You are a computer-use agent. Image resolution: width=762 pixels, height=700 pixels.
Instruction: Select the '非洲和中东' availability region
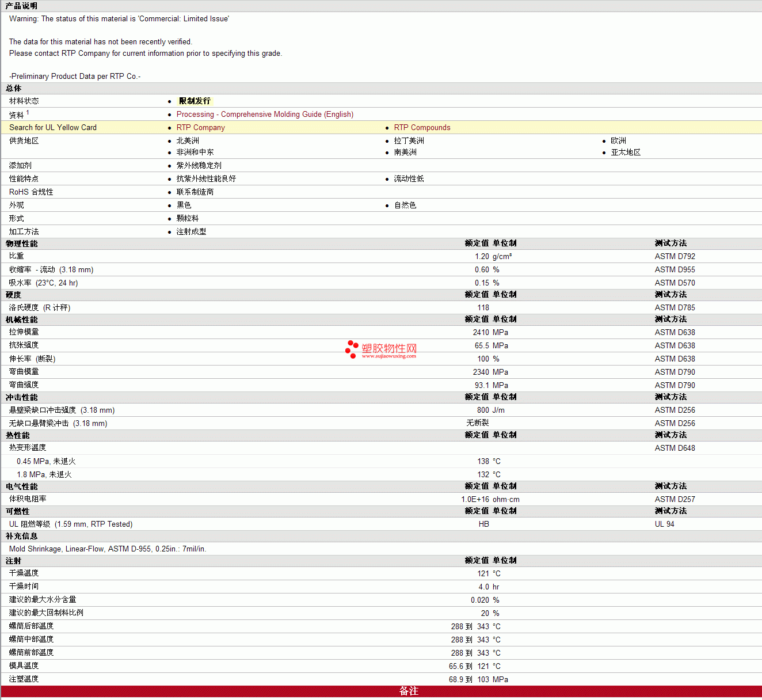(195, 153)
